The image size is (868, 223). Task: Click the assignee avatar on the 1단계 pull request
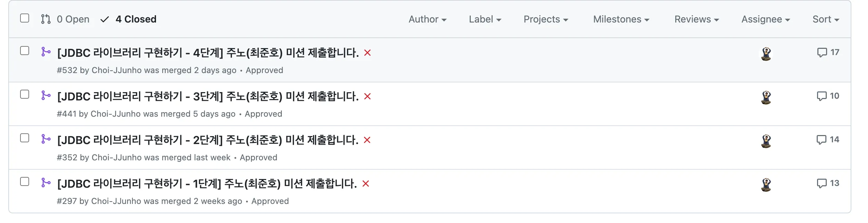766,185
